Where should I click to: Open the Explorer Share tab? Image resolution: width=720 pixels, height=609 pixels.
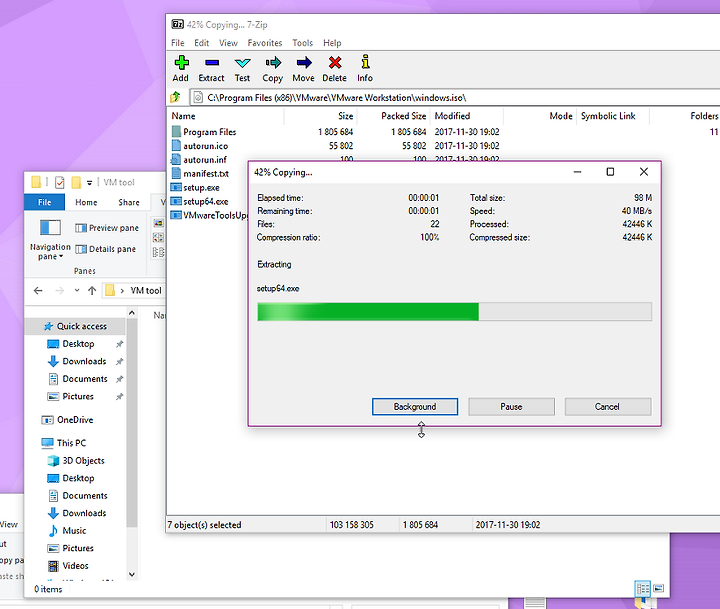[x=129, y=202]
